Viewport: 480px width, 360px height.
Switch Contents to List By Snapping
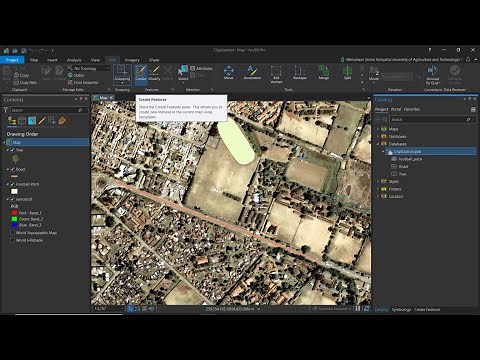tap(52, 121)
